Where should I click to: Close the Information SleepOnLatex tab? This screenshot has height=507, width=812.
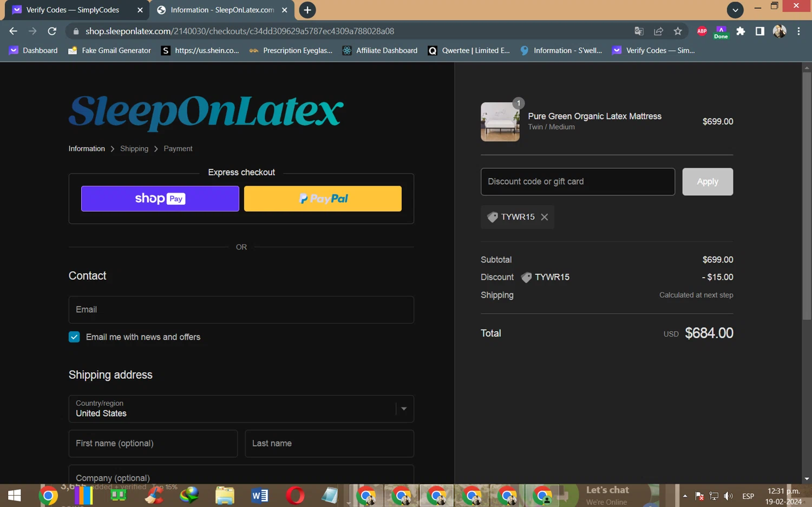coord(284,10)
